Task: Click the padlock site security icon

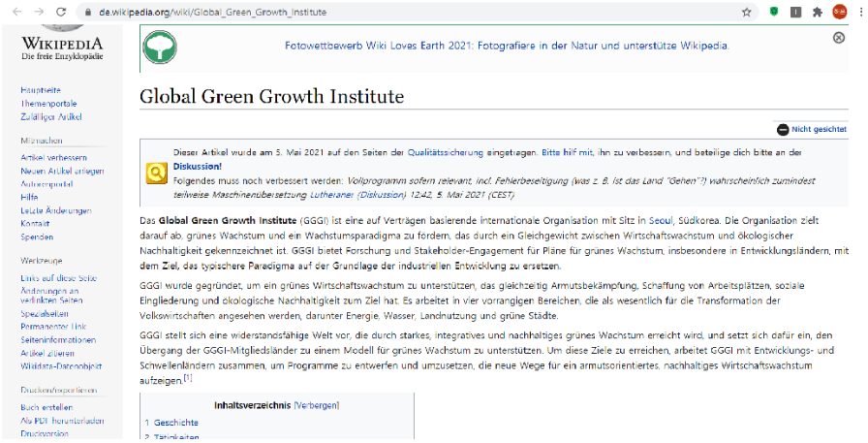Action: [87, 13]
